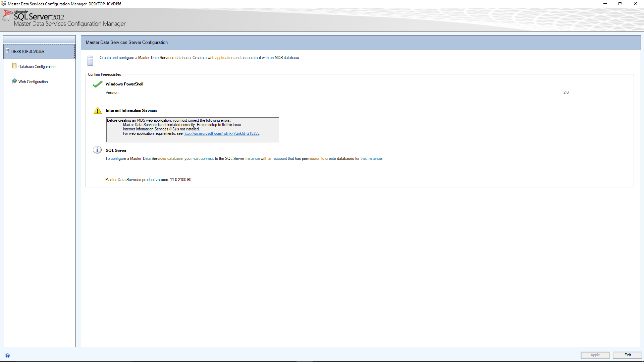Click the 'Create and configure a Master Data Services database' description
The image size is (644, 362).
(200, 58)
